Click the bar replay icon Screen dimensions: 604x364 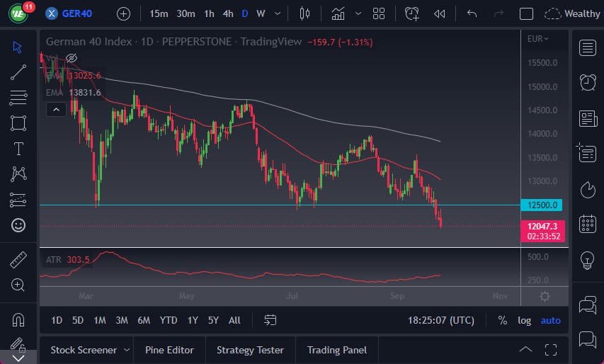440,13
